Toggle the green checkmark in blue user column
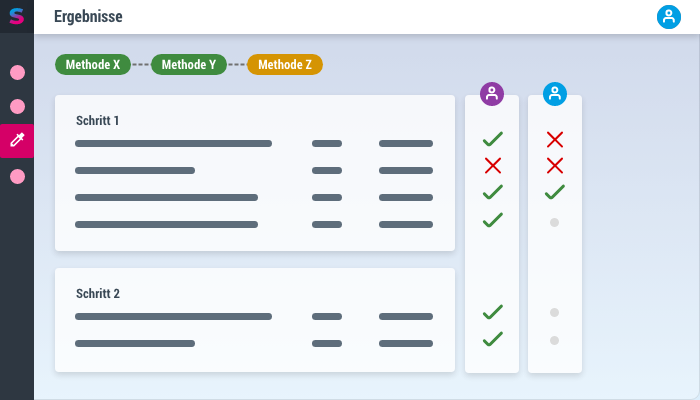The image size is (700, 400). pos(555,192)
